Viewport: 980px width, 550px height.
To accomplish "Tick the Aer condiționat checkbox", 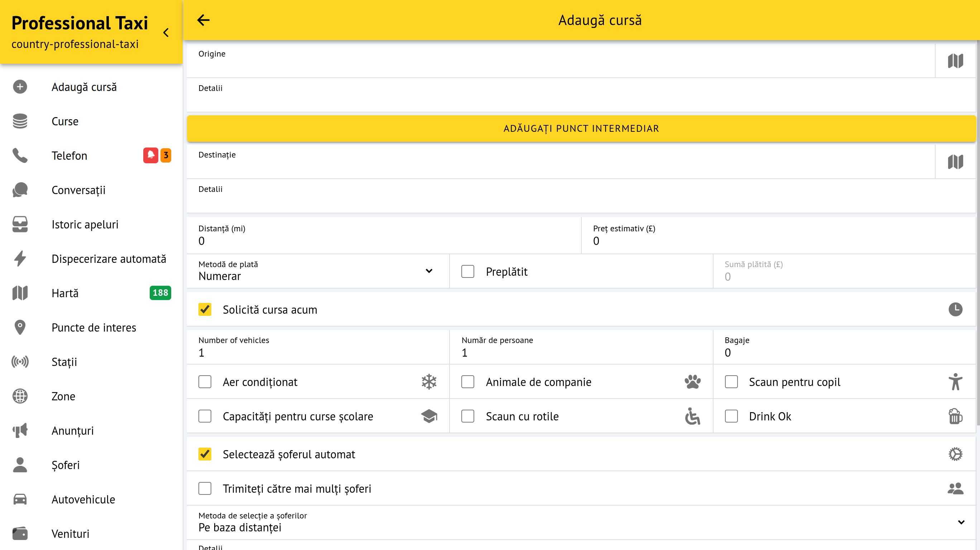I will (x=205, y=381).
